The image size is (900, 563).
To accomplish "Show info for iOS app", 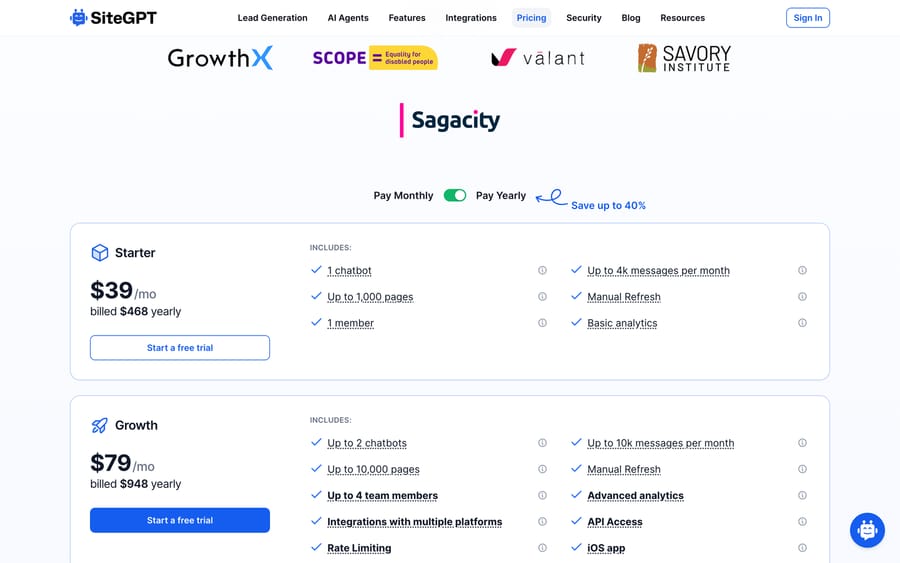I will click(x=802, y=548).
